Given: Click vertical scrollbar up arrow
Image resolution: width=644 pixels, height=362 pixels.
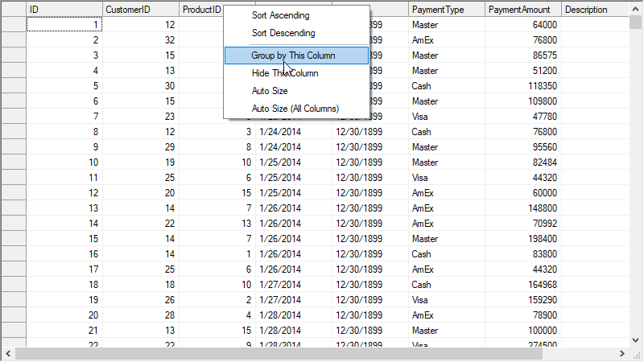Looking at the screenshot, I should point(636,7).
